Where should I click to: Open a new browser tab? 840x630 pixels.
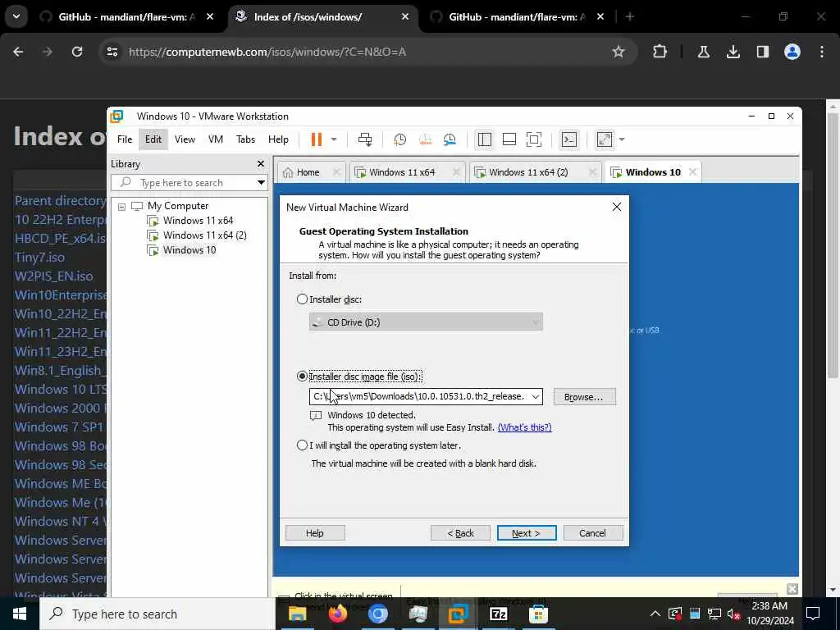click(630, 17)
